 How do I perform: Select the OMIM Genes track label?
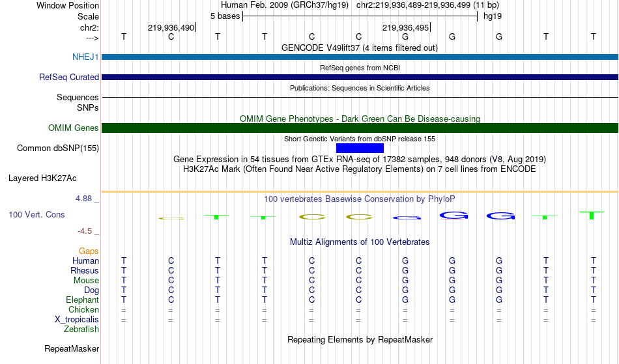[x=74, y=128]
